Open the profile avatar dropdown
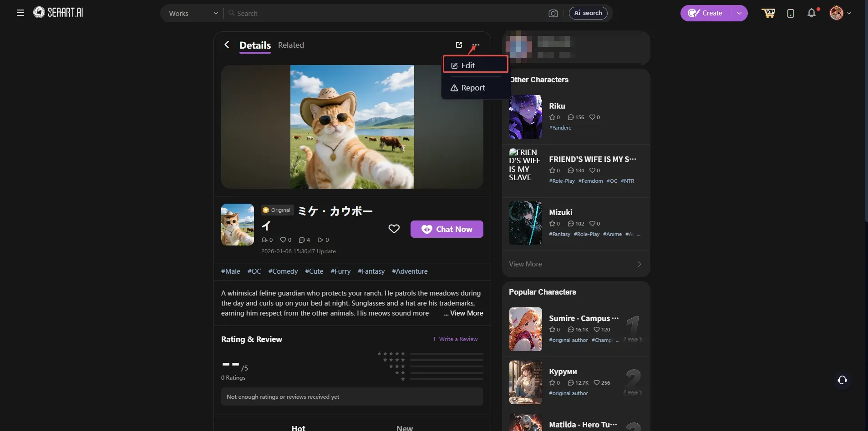The height and width of the screenshot is (431, 868). [x=840, y=13]
